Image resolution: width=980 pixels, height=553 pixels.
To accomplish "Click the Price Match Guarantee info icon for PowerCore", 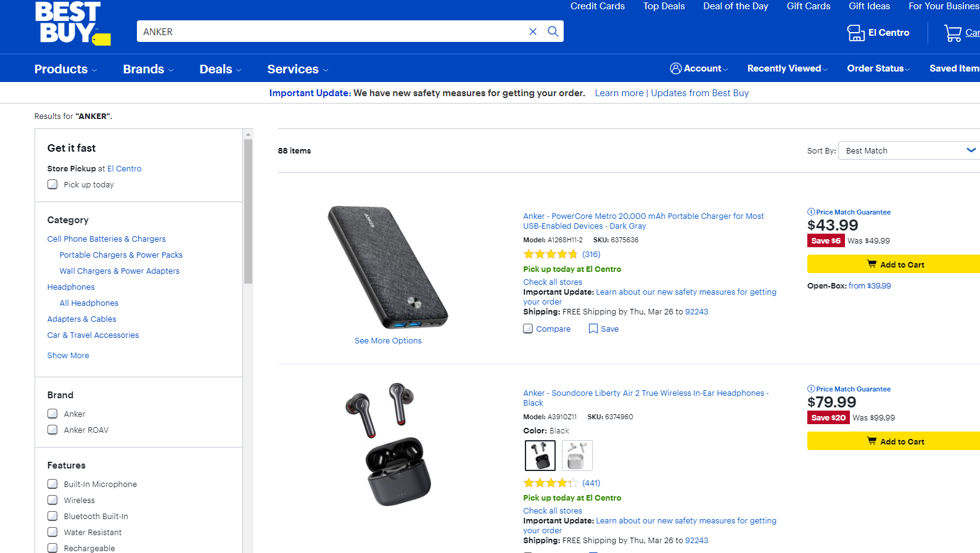I will 811,212.
